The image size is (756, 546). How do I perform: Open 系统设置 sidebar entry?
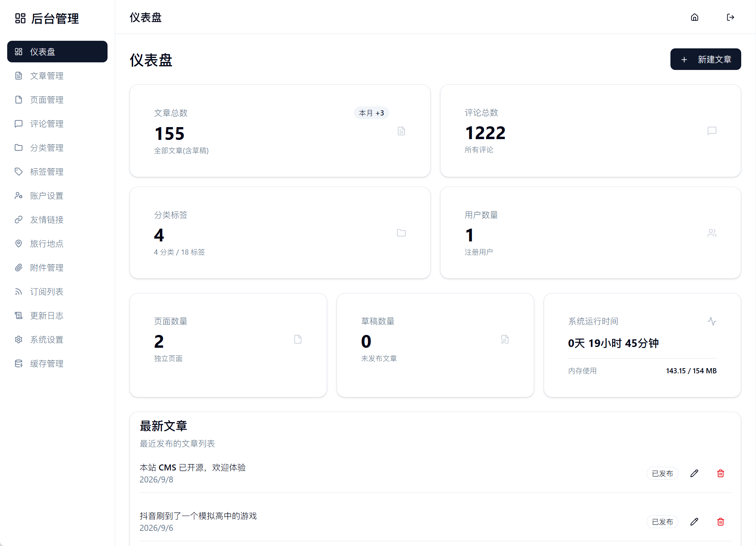(57, 339)
